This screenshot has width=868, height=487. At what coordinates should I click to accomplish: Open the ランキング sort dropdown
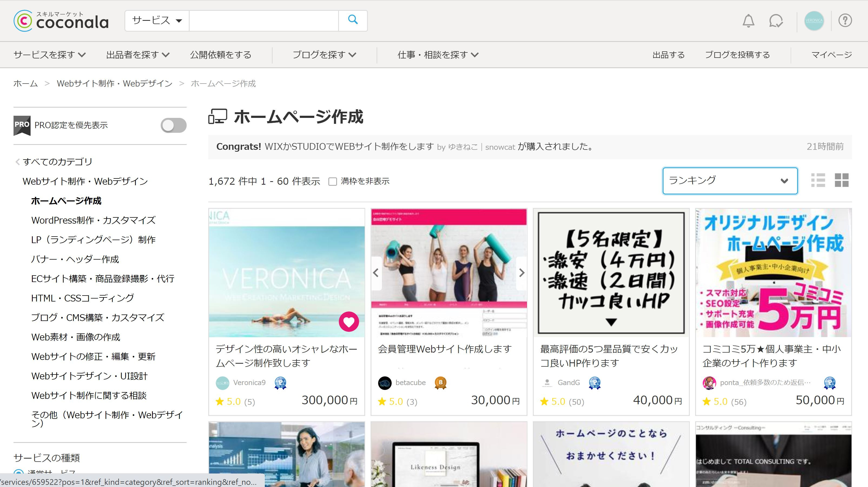click(x=730, y=181)
